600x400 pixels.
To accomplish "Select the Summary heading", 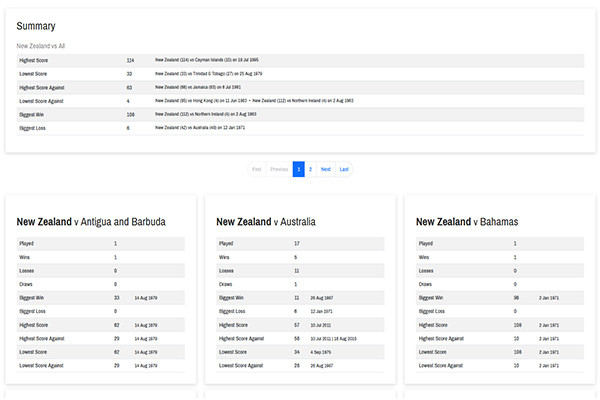I will [36, 26].
